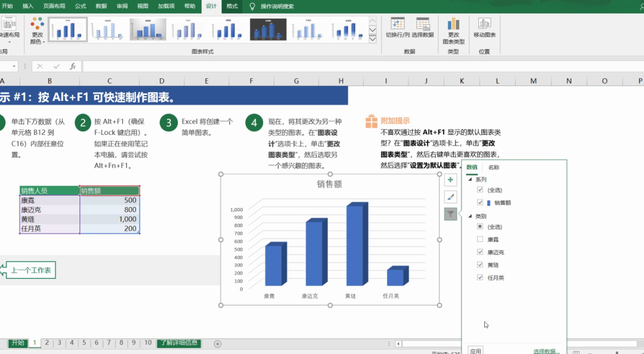Switch to the 名称 tab in filter panel
The image size is (644, 354).
(x=494, y=168)
